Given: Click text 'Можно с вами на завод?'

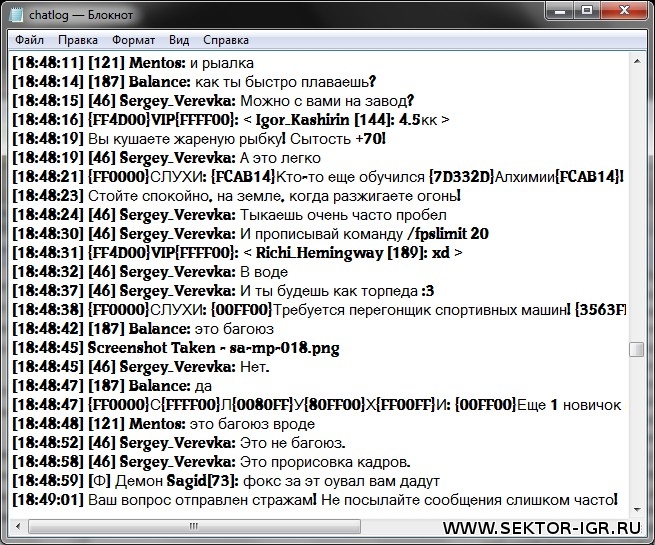Looking at the screenshot, I should click(x=327, y=101).
